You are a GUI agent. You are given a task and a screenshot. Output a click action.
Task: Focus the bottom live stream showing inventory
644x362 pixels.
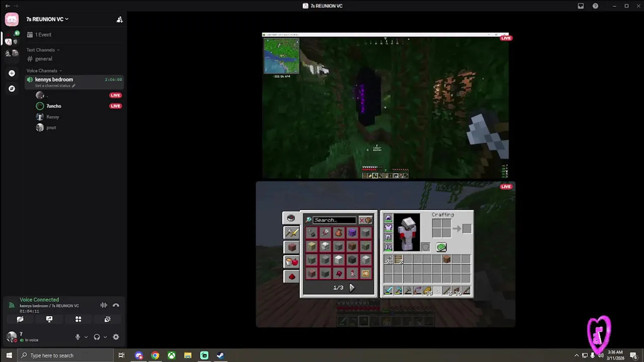coord(385,254)
